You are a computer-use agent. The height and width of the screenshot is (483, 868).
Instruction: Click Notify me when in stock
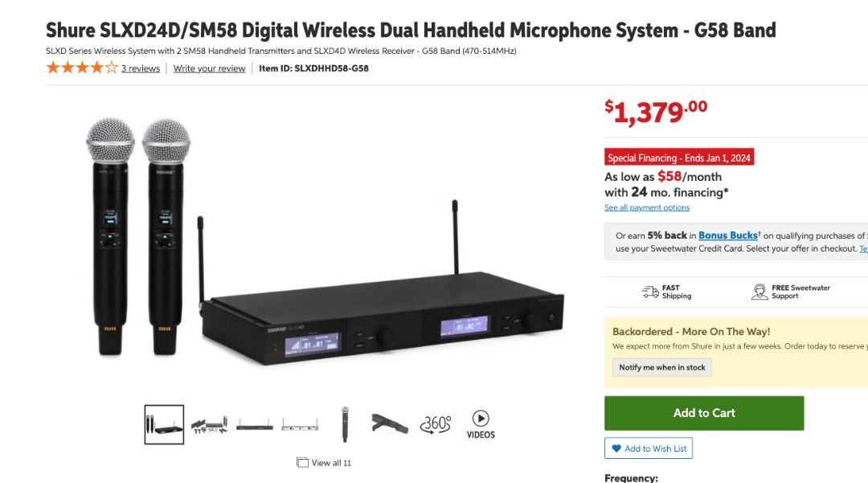[661, 367]
